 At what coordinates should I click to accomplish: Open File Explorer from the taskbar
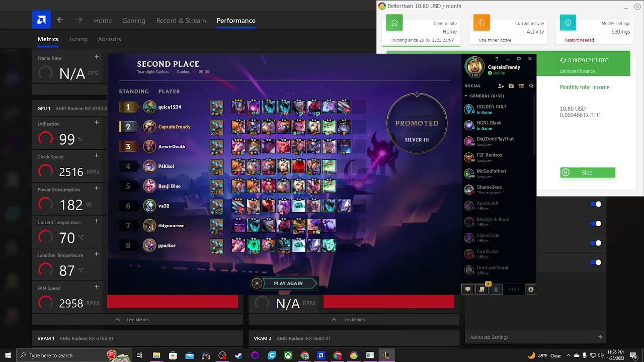(x=156, y=355)
